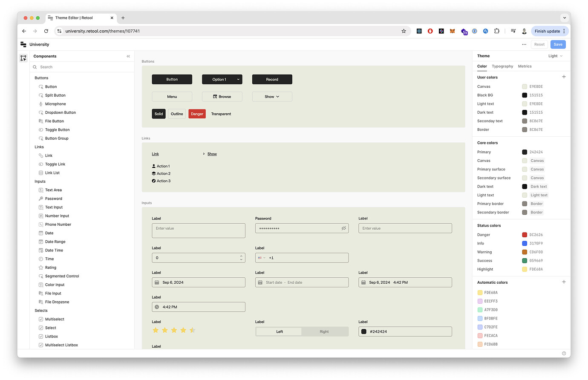Expand the Show dropdown button
588x380 pixels.
tap(272, 97)
